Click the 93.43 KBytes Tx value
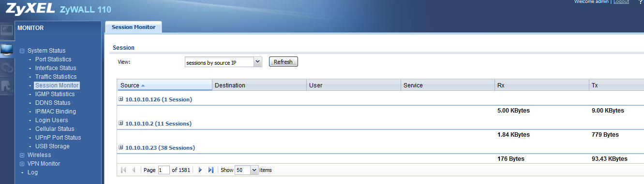The width and height of the screenshot is (644, 184). (x=610, y=159)
